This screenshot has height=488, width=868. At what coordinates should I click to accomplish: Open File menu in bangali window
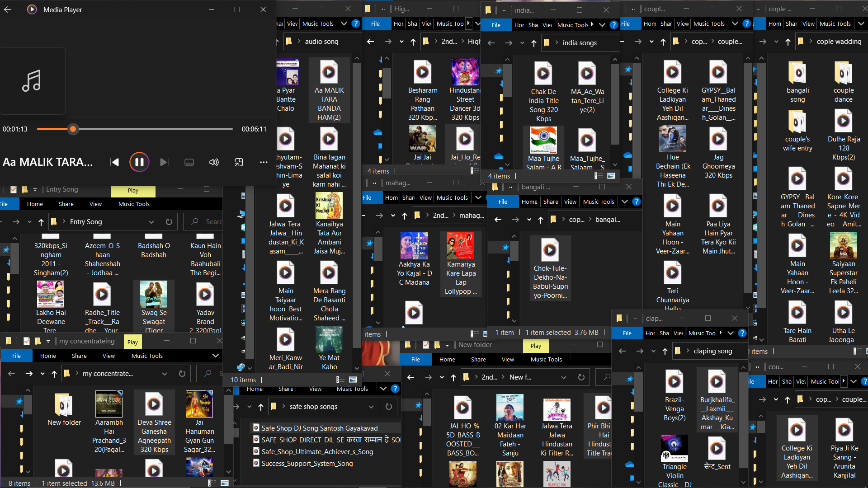503,202
